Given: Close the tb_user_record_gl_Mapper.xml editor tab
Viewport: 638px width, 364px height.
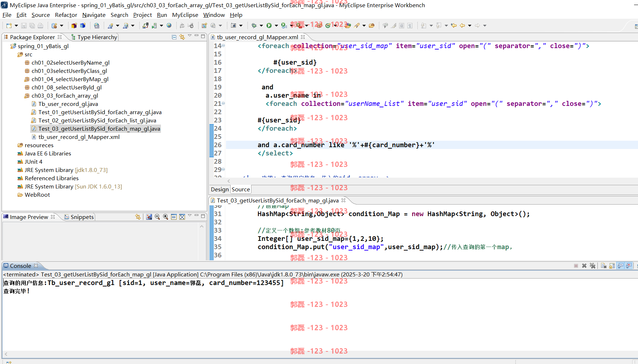Looking at the screenshot, I should point(303,37).
